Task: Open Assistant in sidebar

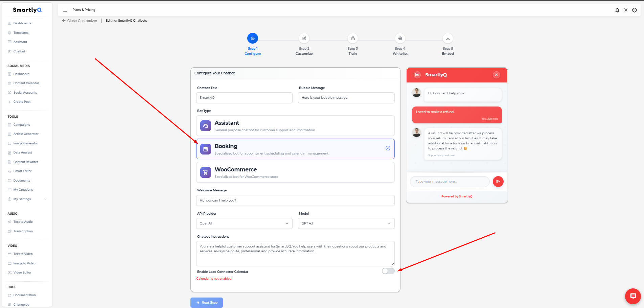Action: [20, 42]
